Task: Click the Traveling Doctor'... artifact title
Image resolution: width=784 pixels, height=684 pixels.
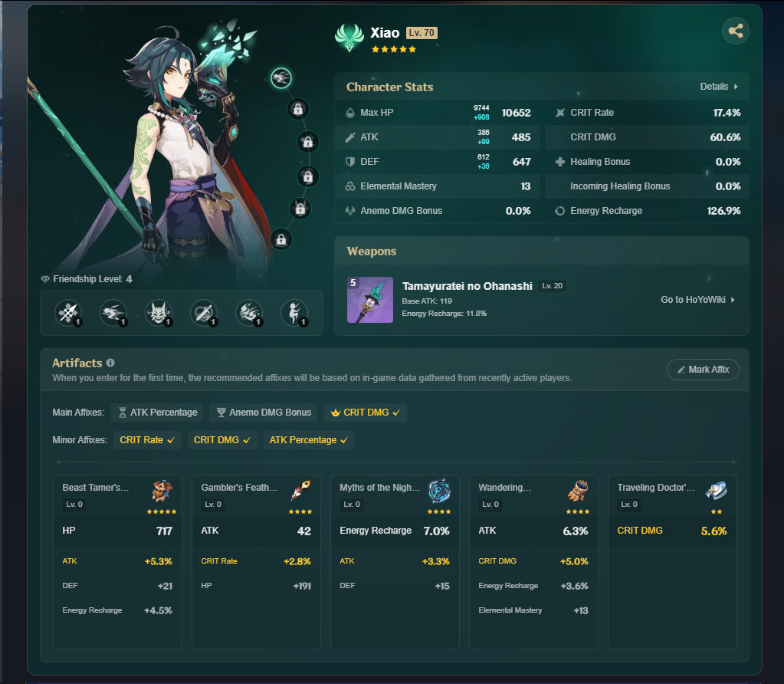Action: point(655,488)
